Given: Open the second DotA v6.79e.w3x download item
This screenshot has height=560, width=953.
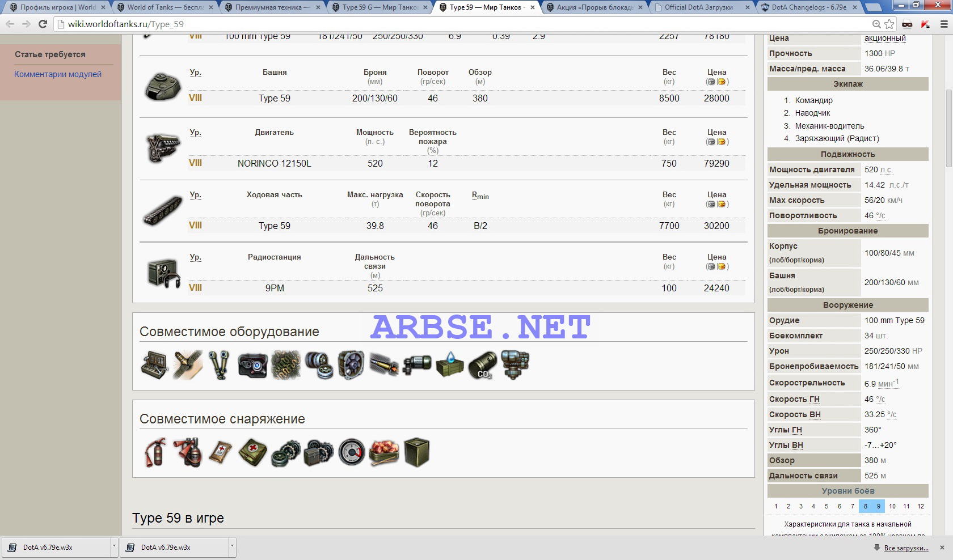Looking at the screenshot, I should pyautogui.click(x=175, y=547).
